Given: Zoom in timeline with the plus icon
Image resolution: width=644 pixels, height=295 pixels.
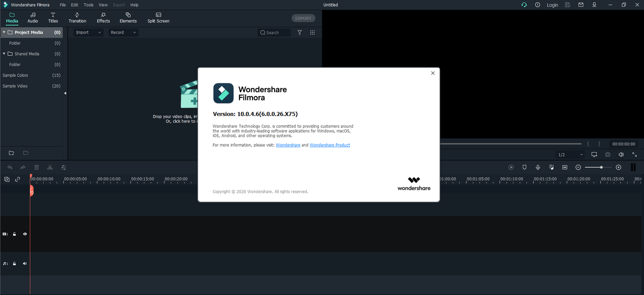Looking at the screenshot, I should 618,167.
